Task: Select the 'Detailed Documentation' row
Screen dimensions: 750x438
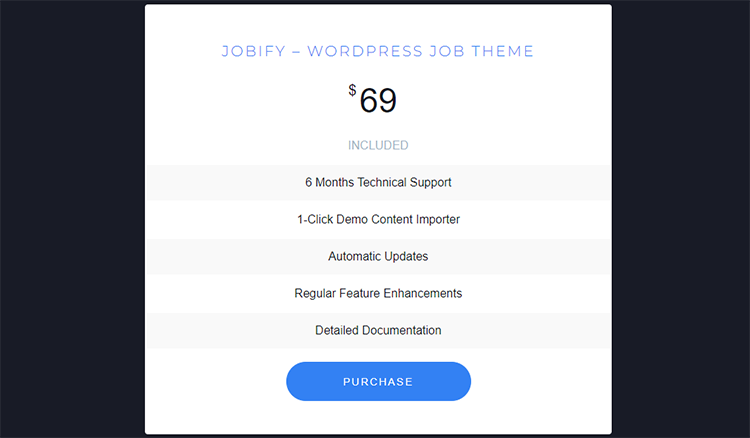Action: click(x=378, y=330)
